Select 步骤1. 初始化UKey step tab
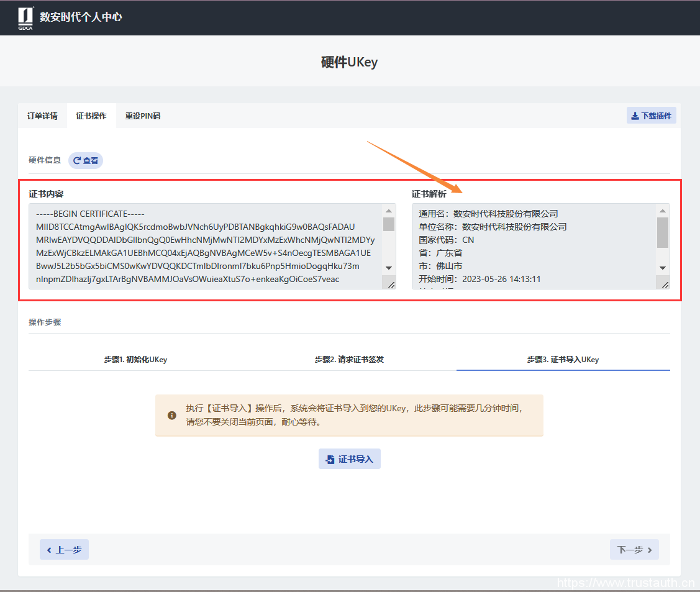700x592 pixels. (135, 360)
